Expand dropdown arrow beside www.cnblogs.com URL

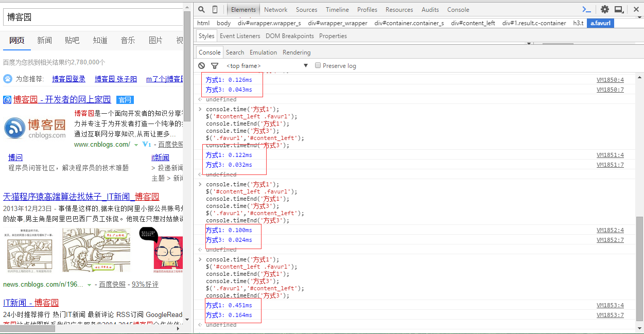(136, 145)
